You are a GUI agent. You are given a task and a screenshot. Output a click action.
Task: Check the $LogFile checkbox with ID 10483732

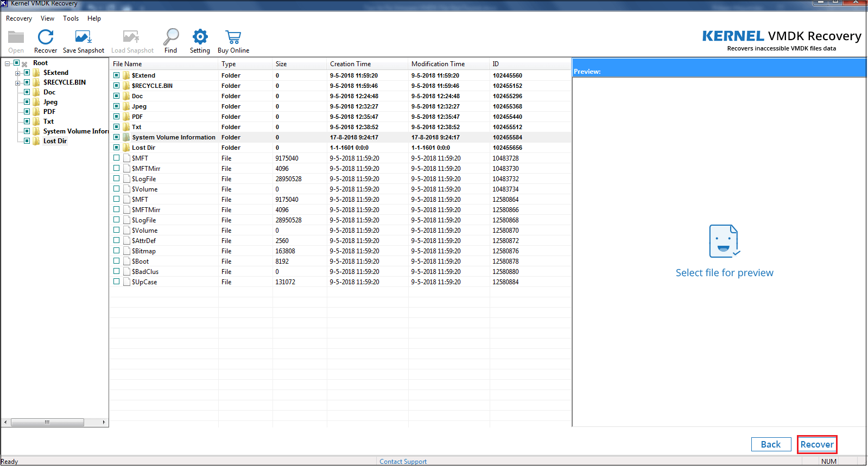[x=116, y=178]
